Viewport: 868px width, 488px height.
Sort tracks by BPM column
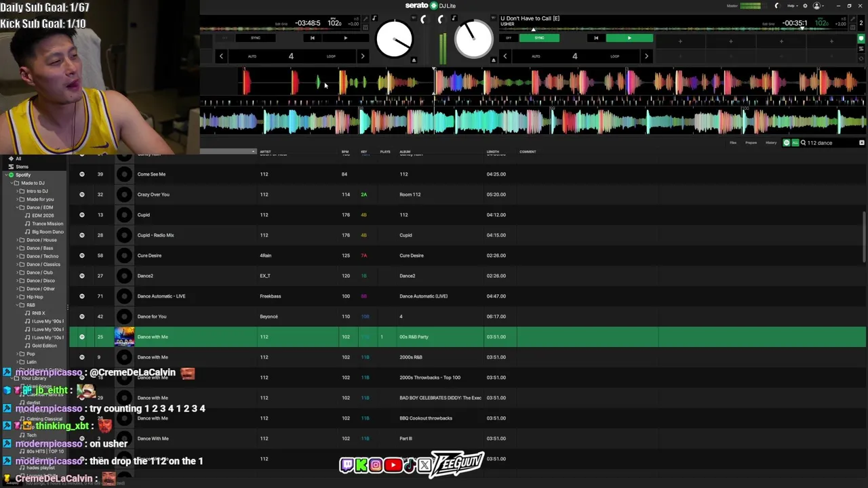coord(345,152)
